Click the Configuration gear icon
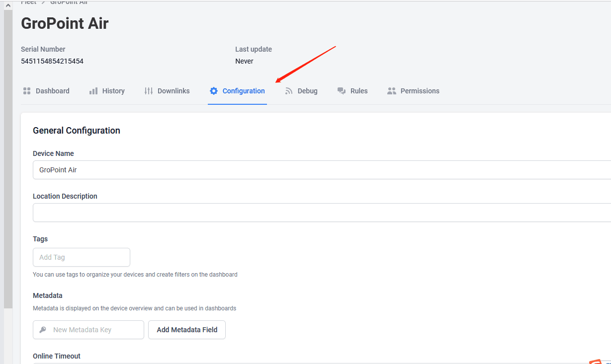Image resolution: width=611 pixels, height=364 pixels. point(214,91)
